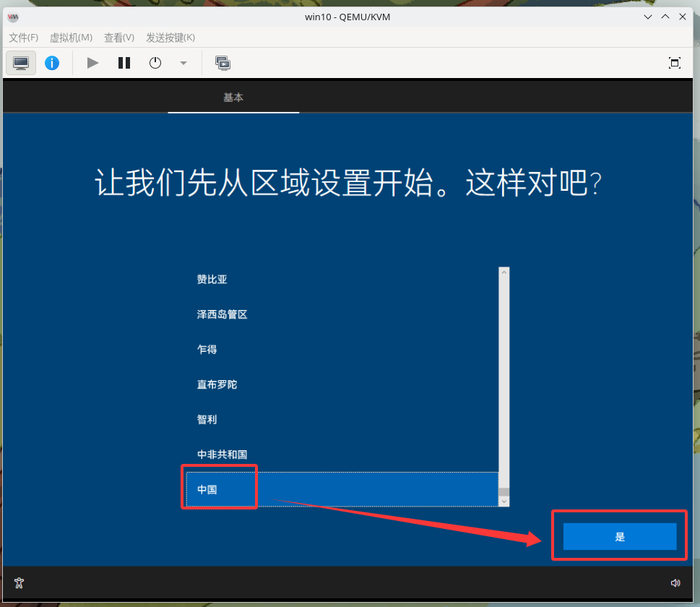Choose 直布罗陀 in the region list
This screenshot has width=700, height=607.
(x=342, y=384)
